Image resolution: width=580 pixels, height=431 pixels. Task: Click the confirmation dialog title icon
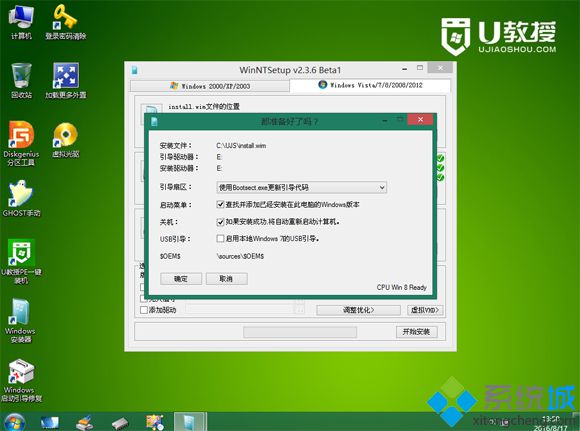[154, 121]
